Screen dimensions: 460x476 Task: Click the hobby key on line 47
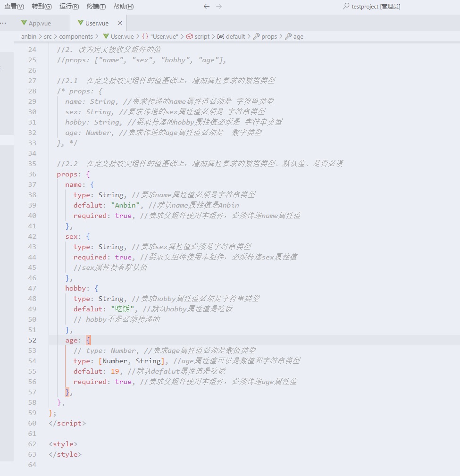[75, 288]
